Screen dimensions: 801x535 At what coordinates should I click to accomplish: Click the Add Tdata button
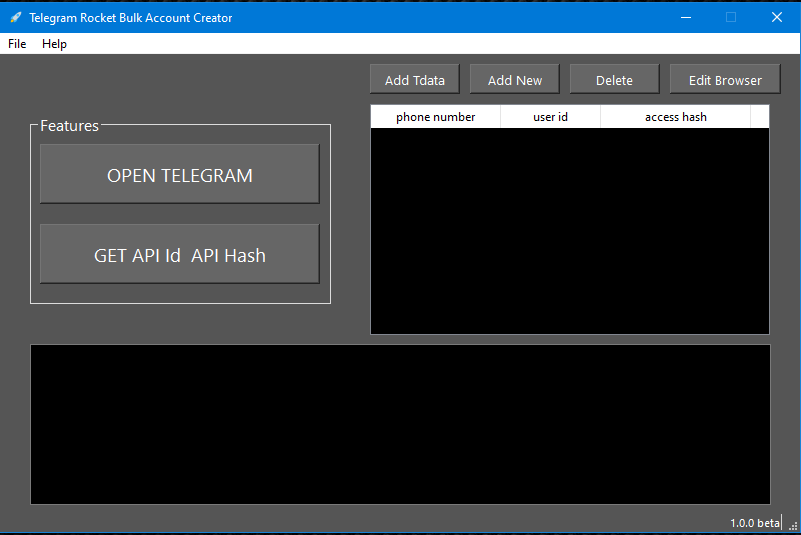[x=415, y=80]
